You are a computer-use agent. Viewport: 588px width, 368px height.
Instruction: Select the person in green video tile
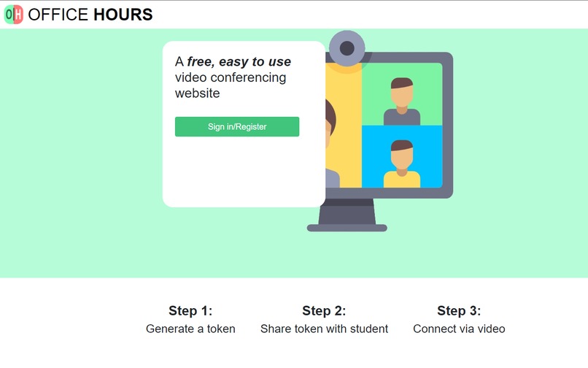[x=402, y=101]
